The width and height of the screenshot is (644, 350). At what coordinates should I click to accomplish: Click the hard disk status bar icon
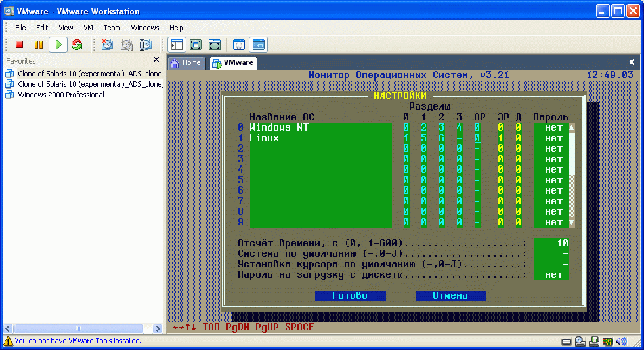[x=567, y=341]
